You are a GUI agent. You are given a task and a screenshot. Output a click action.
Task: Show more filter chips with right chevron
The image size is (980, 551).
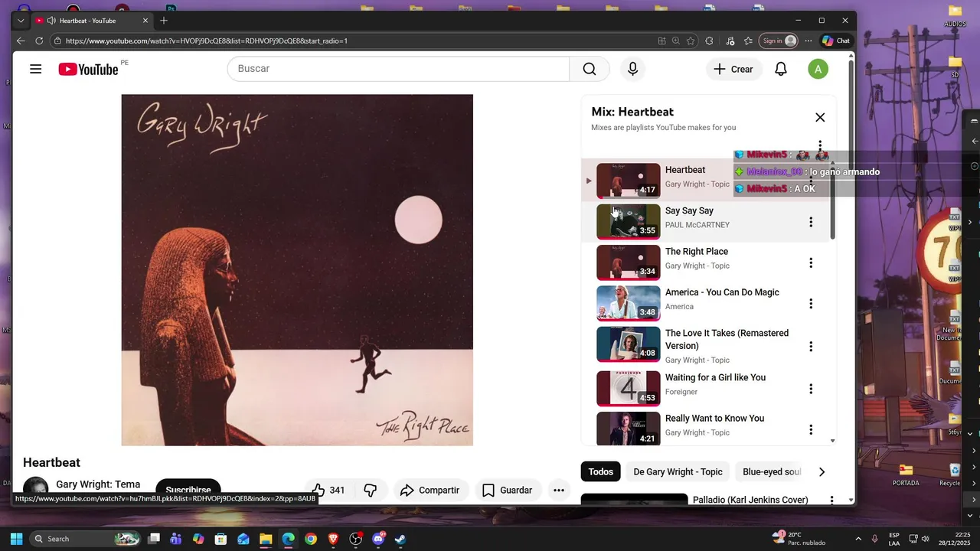coord(822,471)
